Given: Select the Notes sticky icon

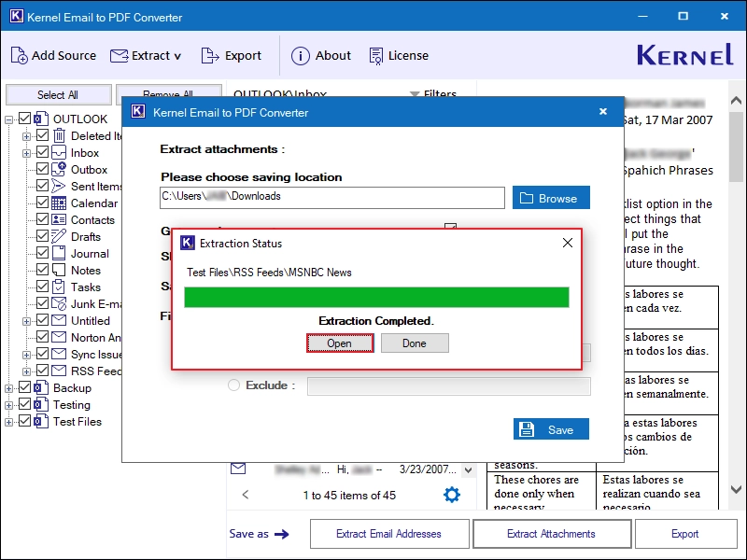Looking at the screenshot, I should coord(59,271).
